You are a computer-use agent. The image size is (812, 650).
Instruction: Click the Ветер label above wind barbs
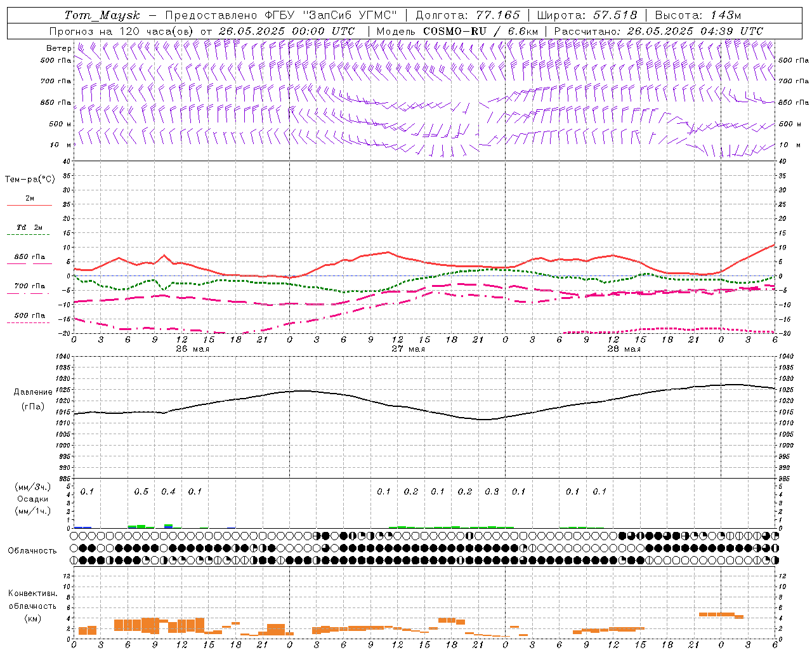(x=58, y=48)
